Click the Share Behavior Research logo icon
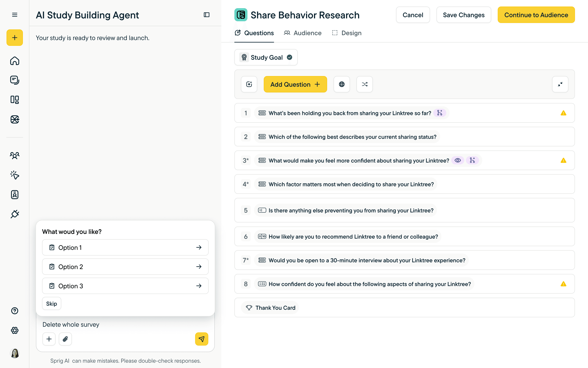 [241, 15]
